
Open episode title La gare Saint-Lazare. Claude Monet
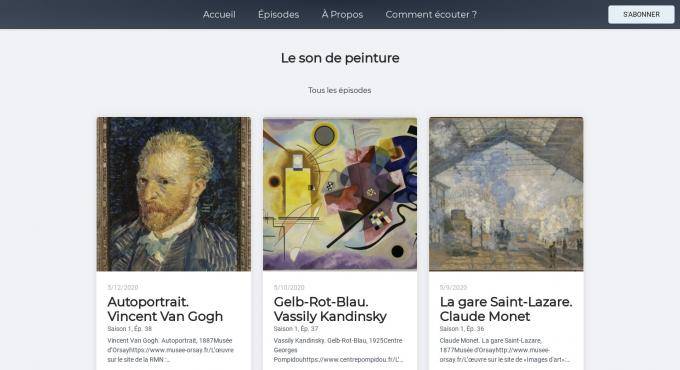point(506,309)
